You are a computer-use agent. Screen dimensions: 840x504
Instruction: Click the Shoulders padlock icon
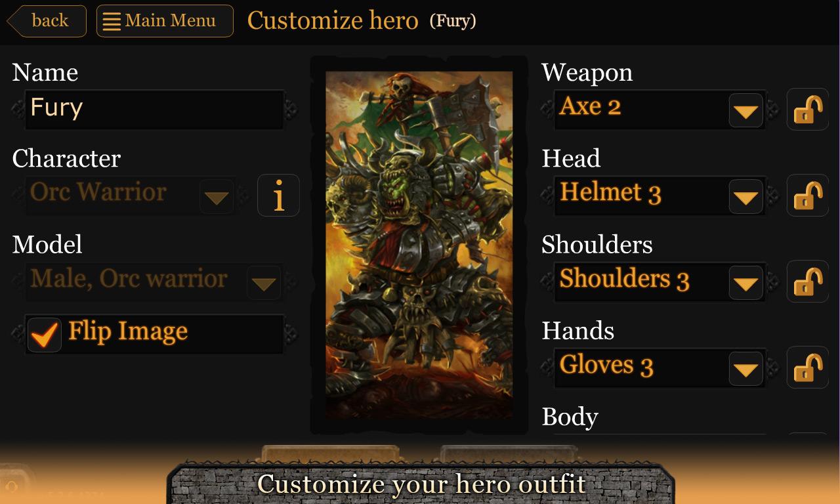point(808,282)
